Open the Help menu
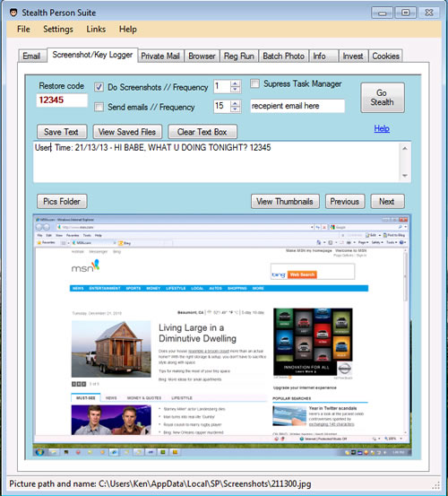 coord(128,29)
